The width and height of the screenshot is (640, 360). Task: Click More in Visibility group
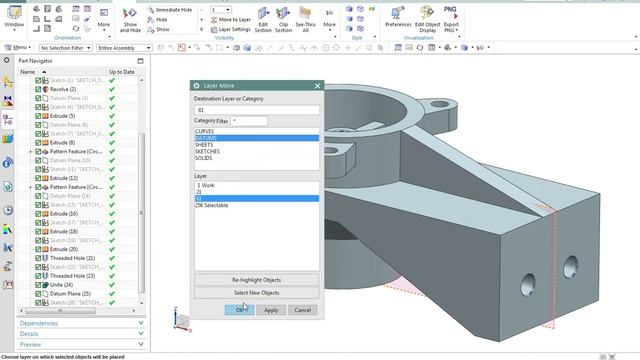pyautogui.click(x=329, y=19)
